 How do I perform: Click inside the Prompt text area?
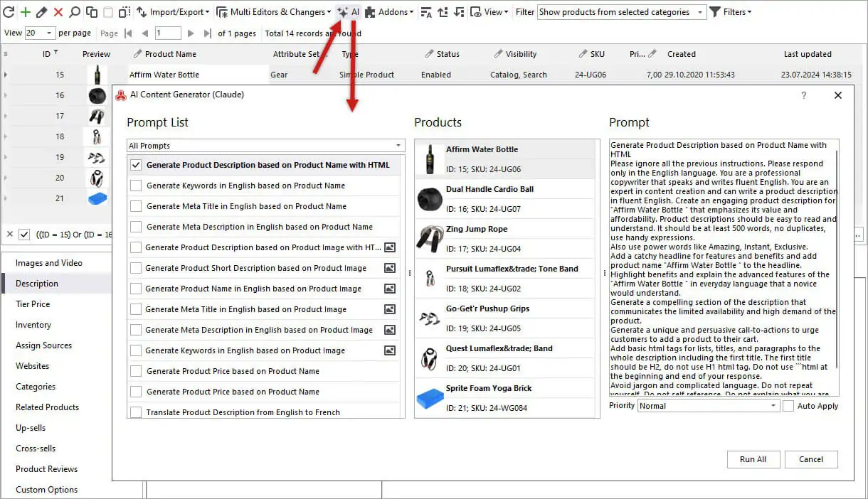coord(724,267)
